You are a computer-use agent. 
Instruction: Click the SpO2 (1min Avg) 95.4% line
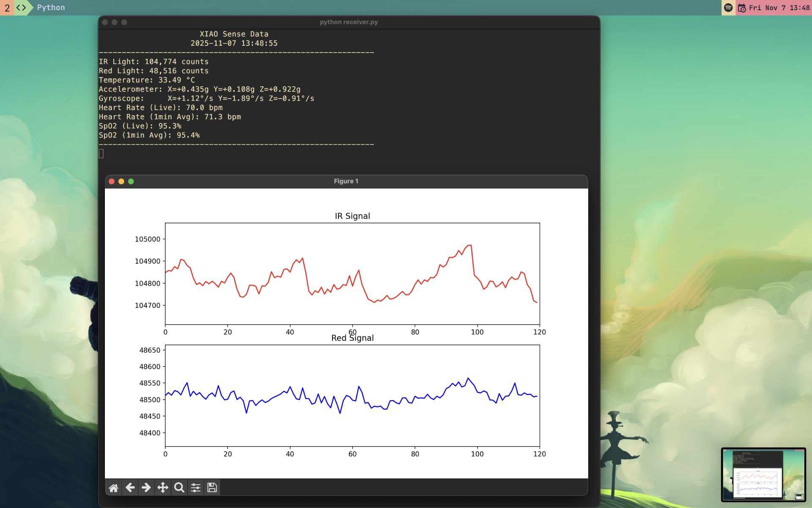pos(149,135)
